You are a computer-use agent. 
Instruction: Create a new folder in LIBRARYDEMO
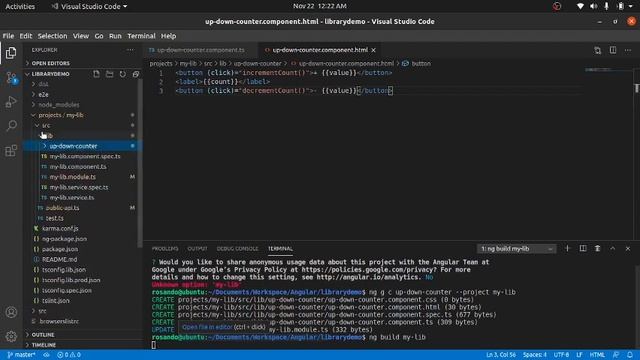pos(109,74)
